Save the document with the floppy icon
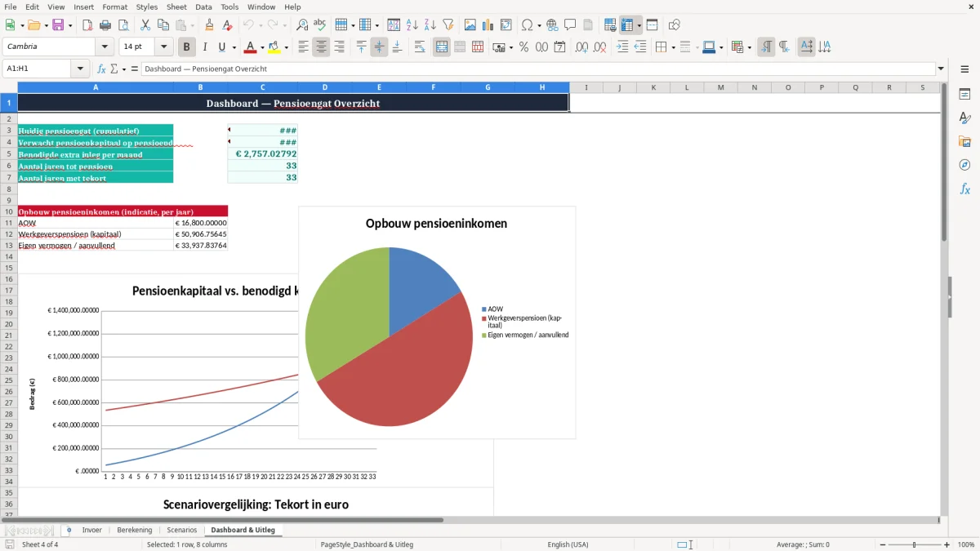 coord(58,25)
